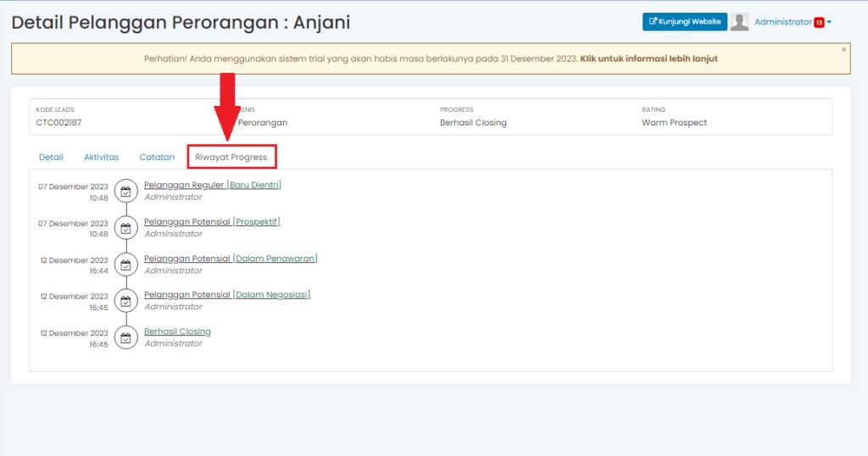This screenshot has height=456, width=868.
Task: Open the Aktivitas tab
Action: point(101,157)
